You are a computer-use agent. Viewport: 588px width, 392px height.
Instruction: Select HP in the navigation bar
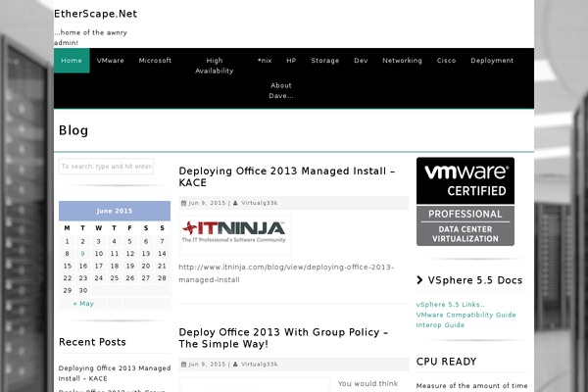point(291,61)
